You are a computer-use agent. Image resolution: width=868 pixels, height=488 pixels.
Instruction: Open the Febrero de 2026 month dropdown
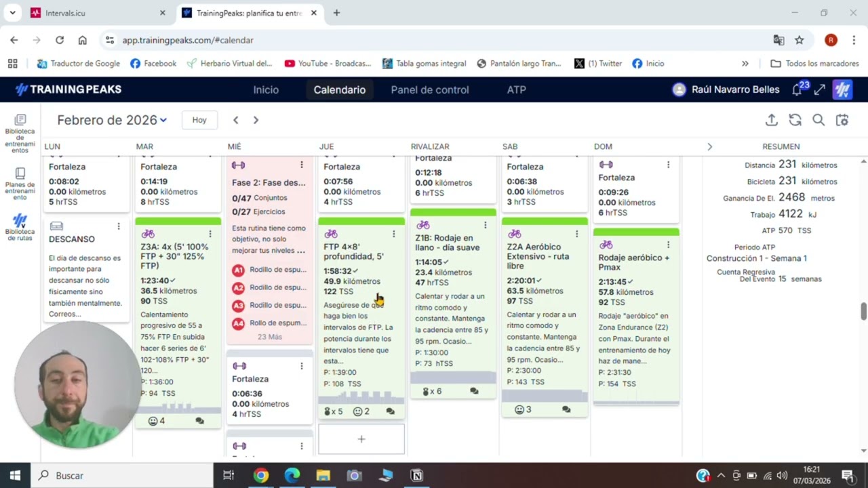click(x=112, y=120)
